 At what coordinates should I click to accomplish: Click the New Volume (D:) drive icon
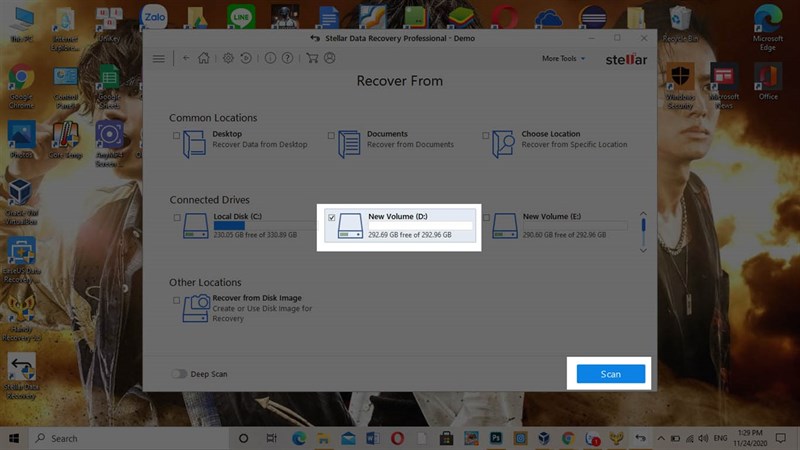351,226
